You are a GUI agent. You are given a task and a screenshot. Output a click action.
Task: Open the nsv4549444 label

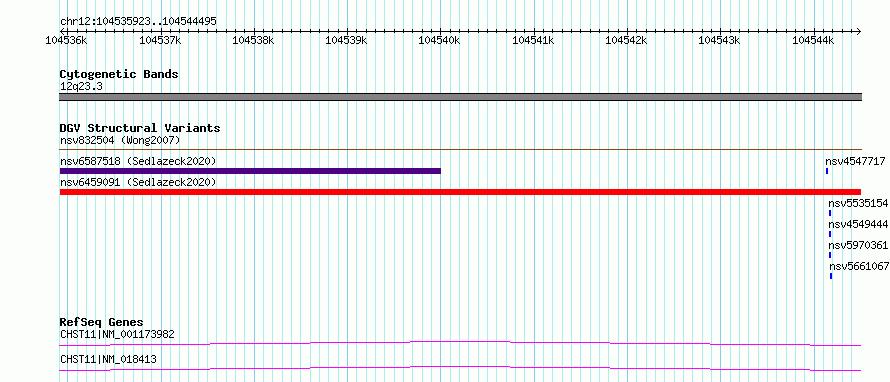click(x=858, y=224)
